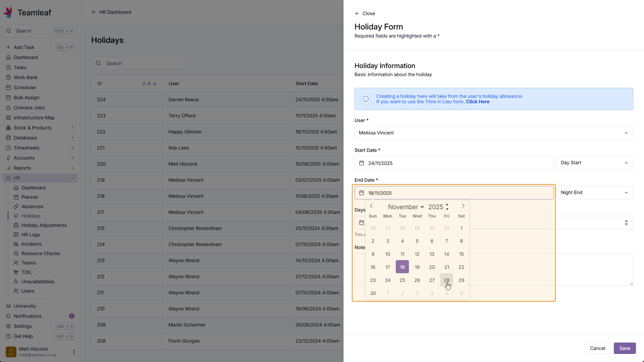644x362 pixels.
Task: Open the User dropdown showing Melissa Vincent
Action: [493, 133]
